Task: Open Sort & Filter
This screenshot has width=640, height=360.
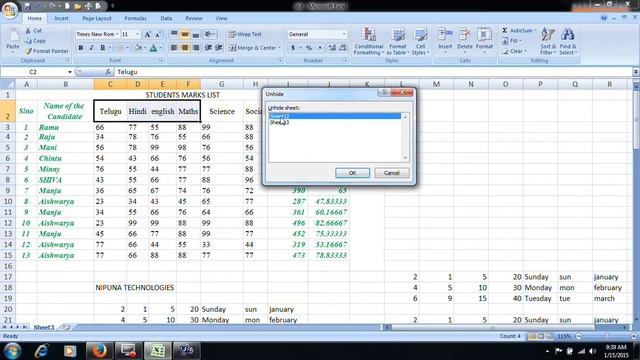Action: pos(548,41)
